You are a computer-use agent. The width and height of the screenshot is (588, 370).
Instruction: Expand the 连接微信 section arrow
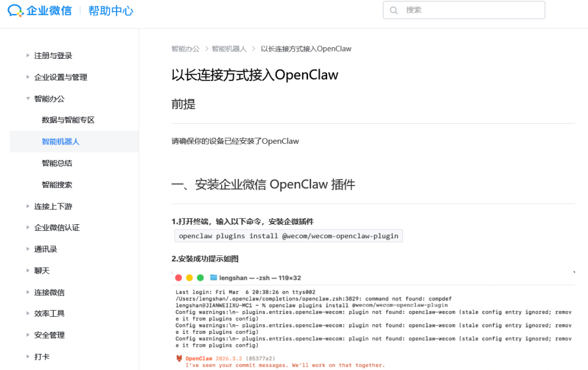(x=28, y=292)
